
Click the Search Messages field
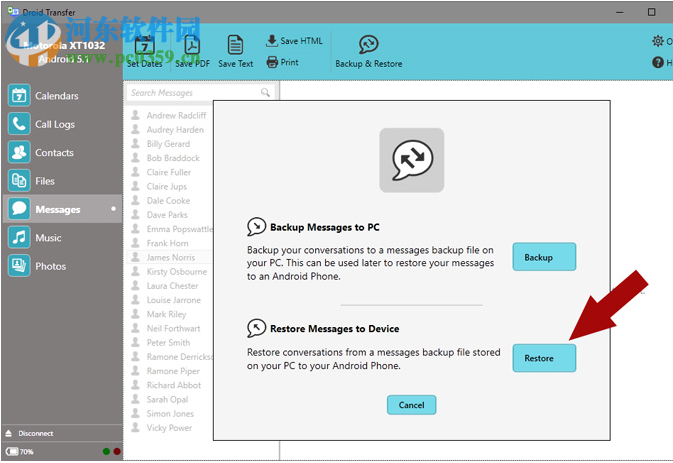[201, 92]
